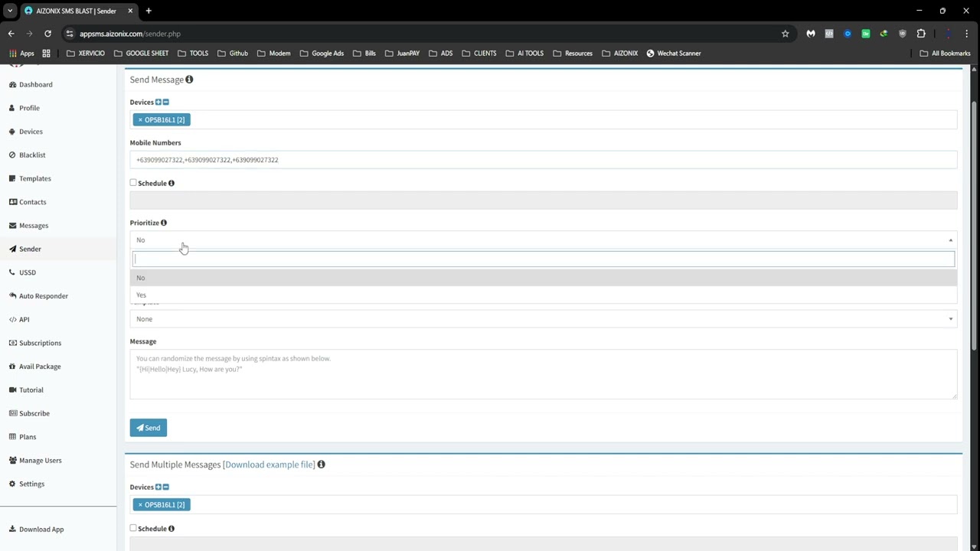The image size is (980, 551).
Task: Open the JuanPAY bookmark folder
Action: (x=402, y=54)
